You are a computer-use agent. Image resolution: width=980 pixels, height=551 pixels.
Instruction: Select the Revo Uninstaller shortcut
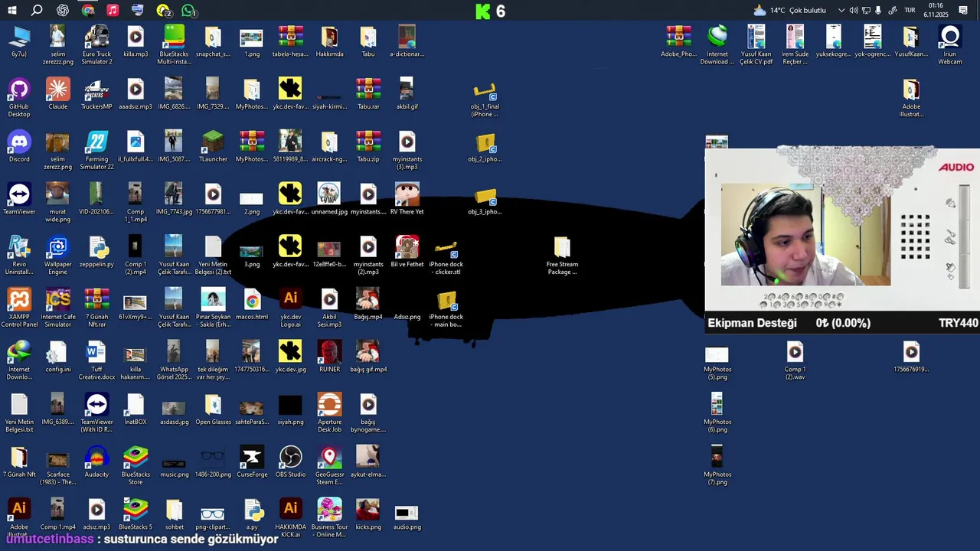click(x=19, y=256)
